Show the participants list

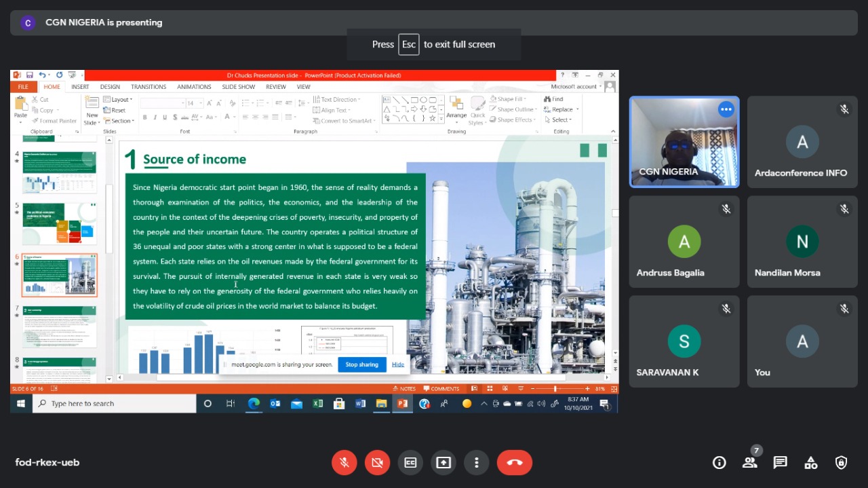click(x=749, y=462)
